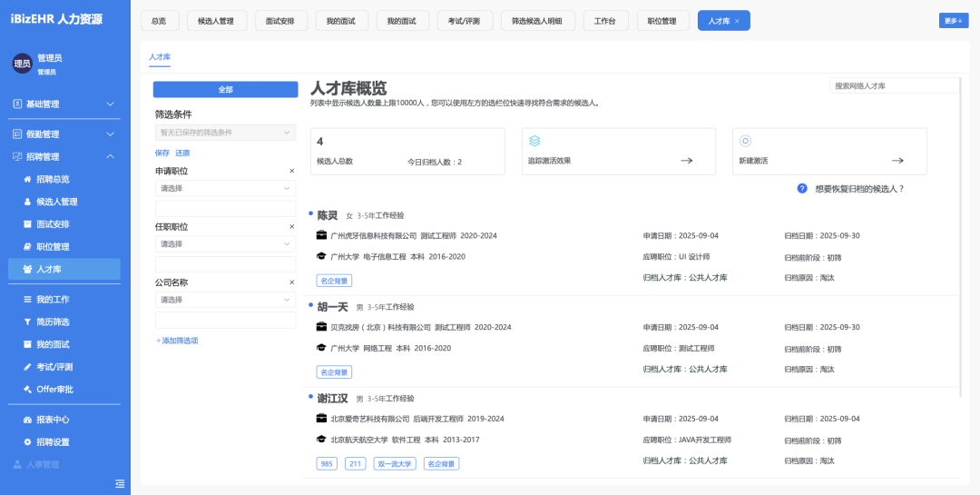980x495 pixels.
Task: Open candidate 陈灵's profile name
Action: click(327, 215)
